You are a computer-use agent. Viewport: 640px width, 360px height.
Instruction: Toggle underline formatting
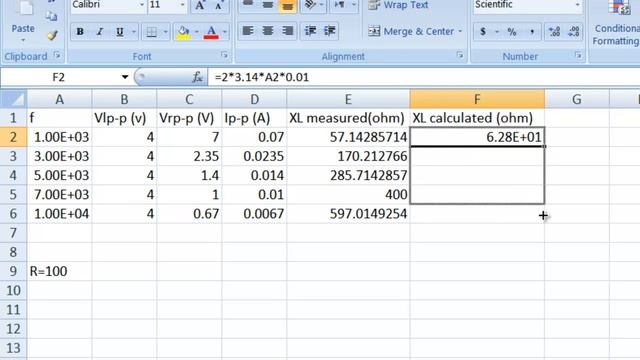tap(120, 31)
